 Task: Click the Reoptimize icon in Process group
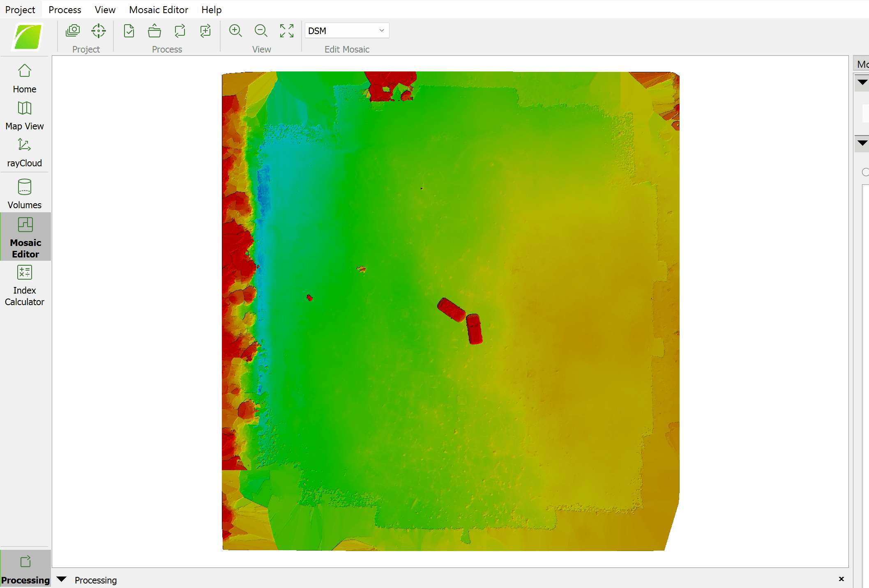point(180,31)
